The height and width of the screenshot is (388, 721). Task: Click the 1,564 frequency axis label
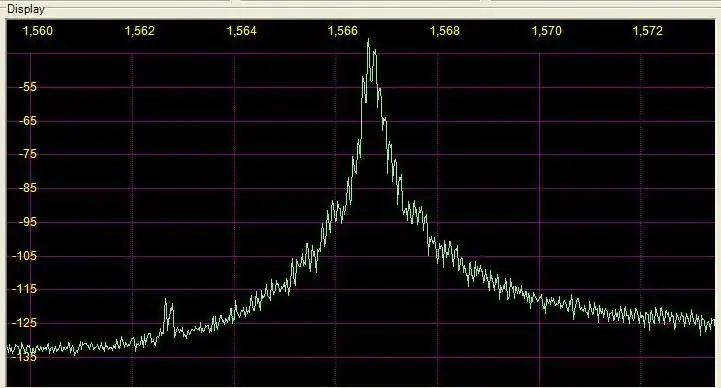click(x=241, y=31)
